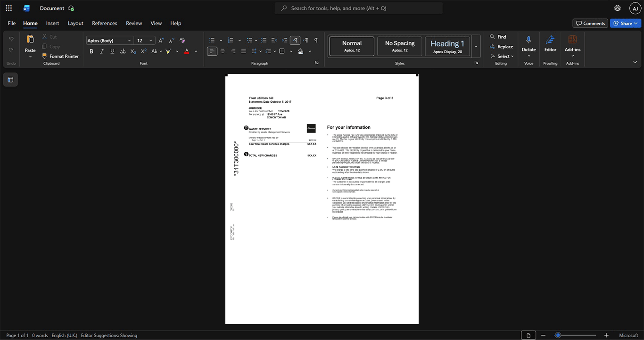Open the navigation pane icon
644x340 pixels.
point(10,80)
